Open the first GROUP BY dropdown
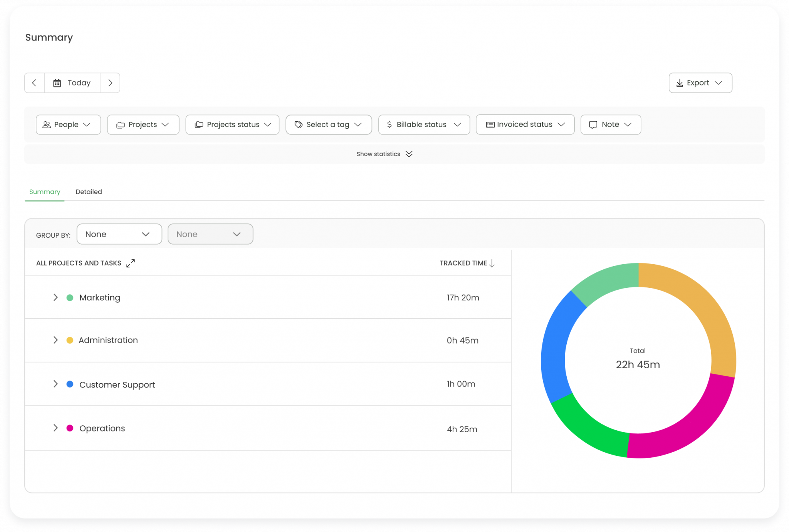 pos(119,234)
